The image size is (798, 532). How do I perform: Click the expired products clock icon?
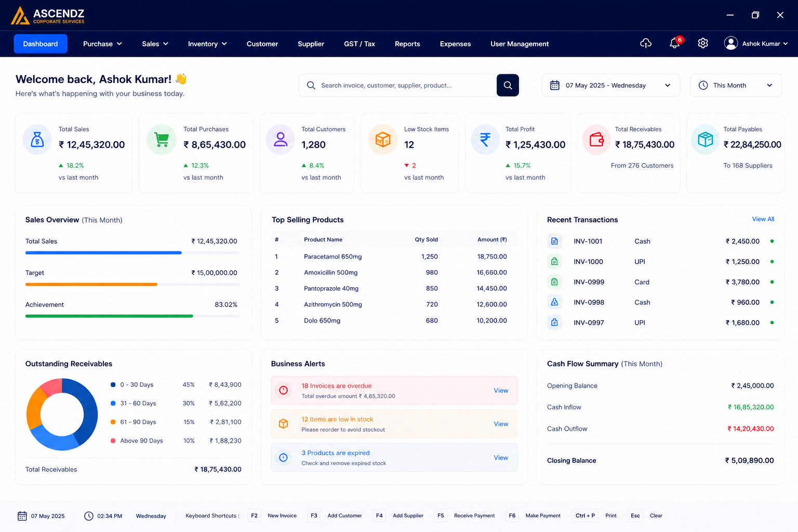pos(283,457)
